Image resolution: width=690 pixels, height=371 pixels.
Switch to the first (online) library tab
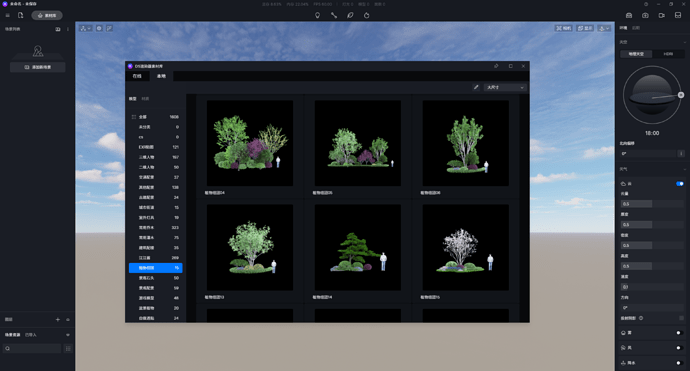click(x=137, y=76)
